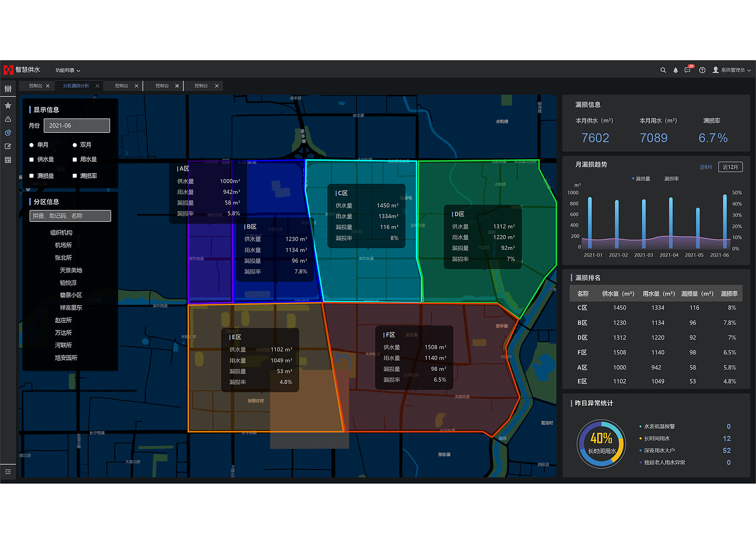Select 天景美地 in the zone tree

pyautogui.click(x=71, y=270)
